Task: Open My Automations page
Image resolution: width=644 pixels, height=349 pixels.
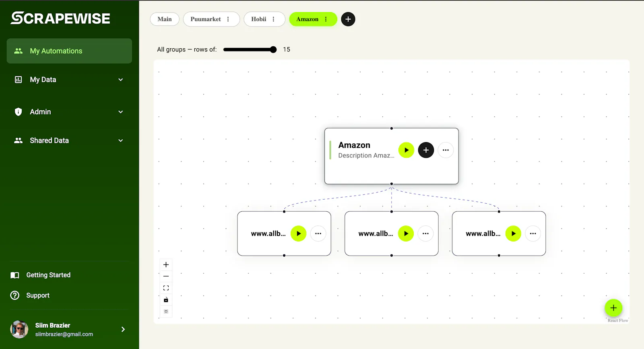Action: tap(69, 51)
